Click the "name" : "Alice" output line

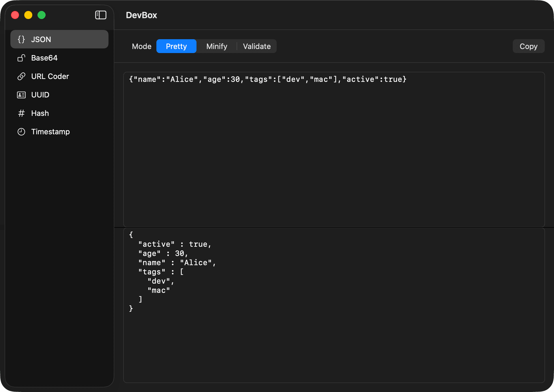point(177,263)
